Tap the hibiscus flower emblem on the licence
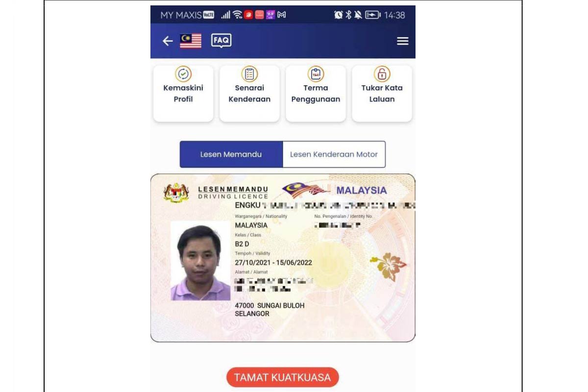This screenshot has height=392, width=588. [x=388, y=267]
